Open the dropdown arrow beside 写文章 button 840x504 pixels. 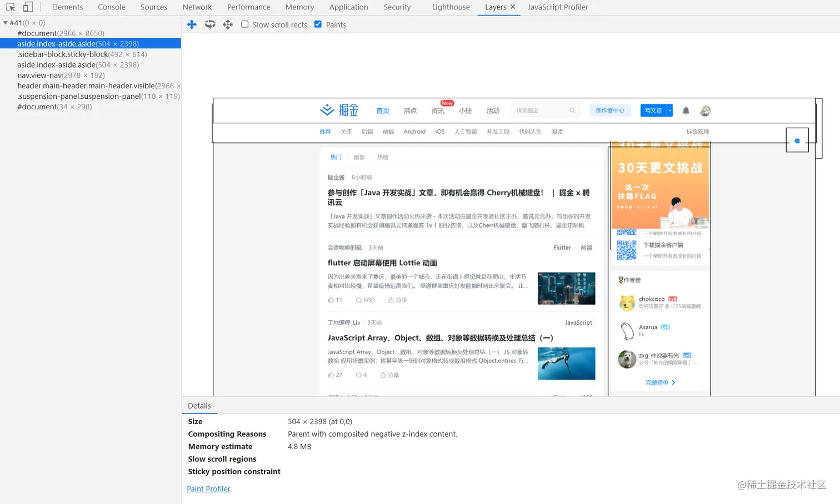[x=670, y=110]
